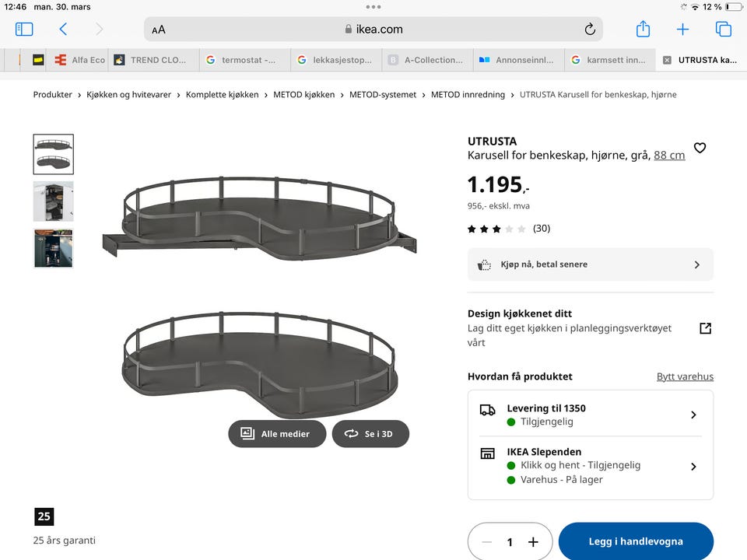The width and height of the screenshot is (747, 560).
Task: Tap the ikea.com address bar
Action: coord(373,30)
